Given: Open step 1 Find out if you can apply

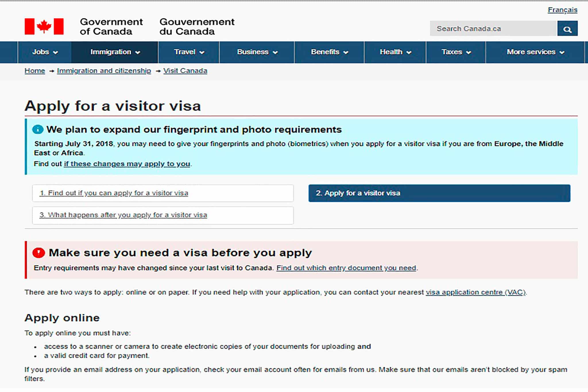Looking at the screenshot, I should tap(163, 193).
